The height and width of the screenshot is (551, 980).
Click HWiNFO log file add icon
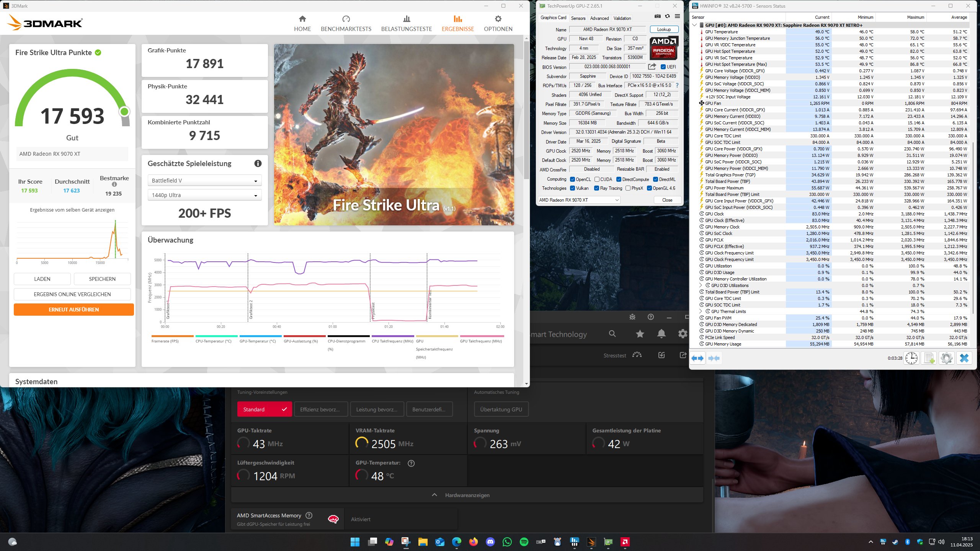(x=929, y=358)
